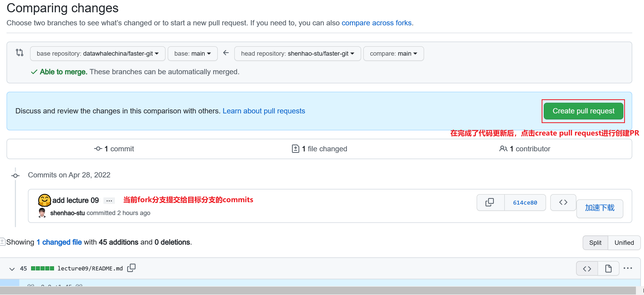Click the left arrow between base and head
This screenshot has width=644, height=295.
click(x=226, y=53)
